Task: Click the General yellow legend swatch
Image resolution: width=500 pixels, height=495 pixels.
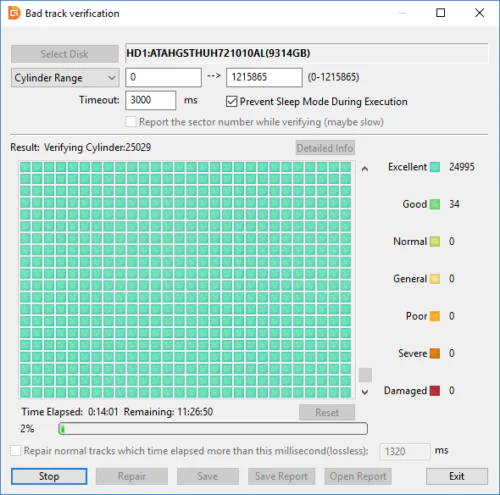Action: pos(435,279)
